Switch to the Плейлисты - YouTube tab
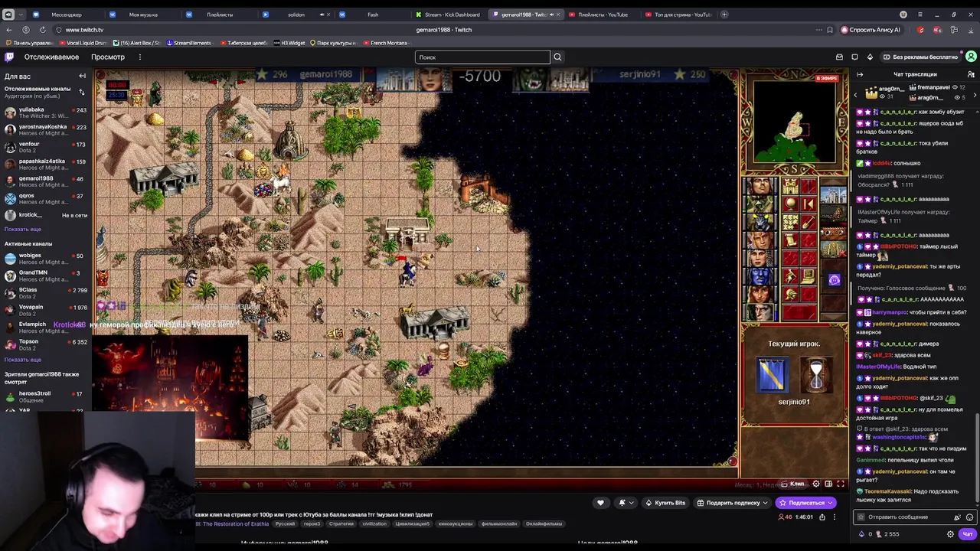Viewport: 980px width, 551px height. (x=602, y=15)
